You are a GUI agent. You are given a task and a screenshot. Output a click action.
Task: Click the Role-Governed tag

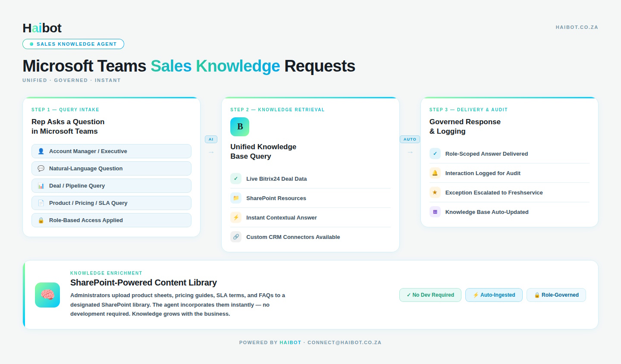[x=556, y=295]
